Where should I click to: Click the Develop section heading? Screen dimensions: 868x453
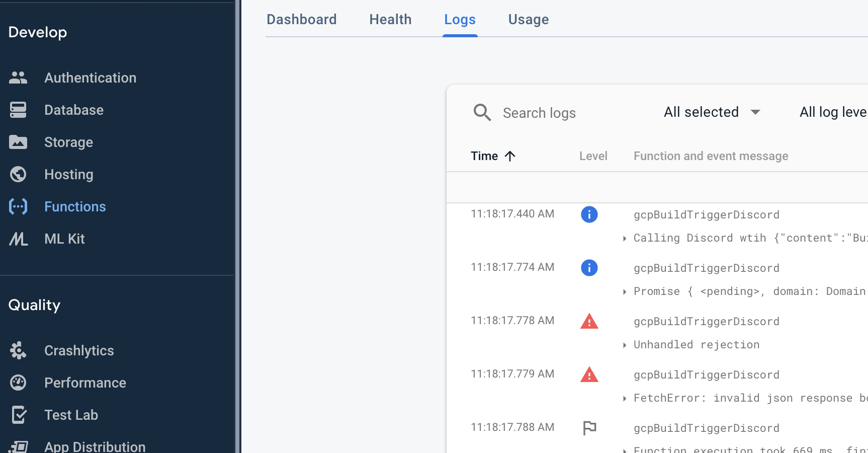click(x=38, y=32)
